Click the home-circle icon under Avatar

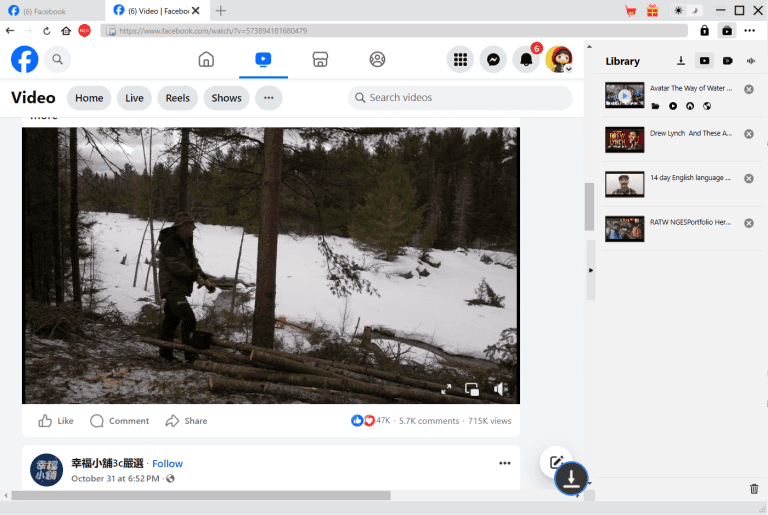[x=690, y=106]
